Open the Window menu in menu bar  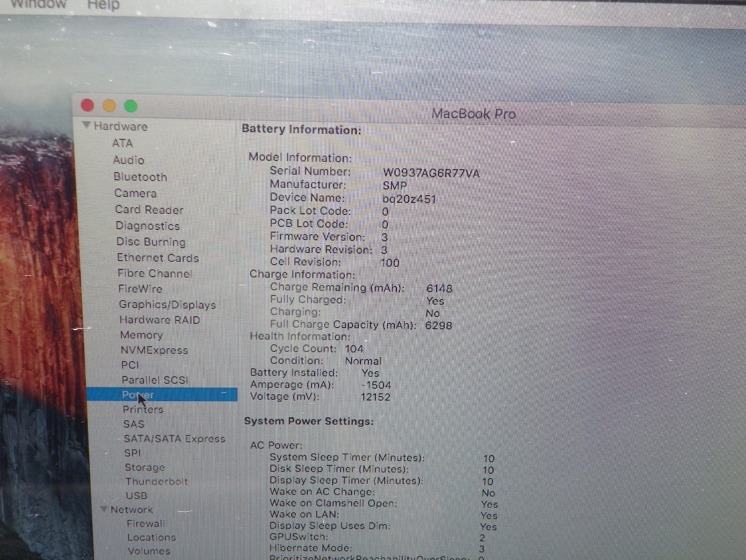point(38,4)
